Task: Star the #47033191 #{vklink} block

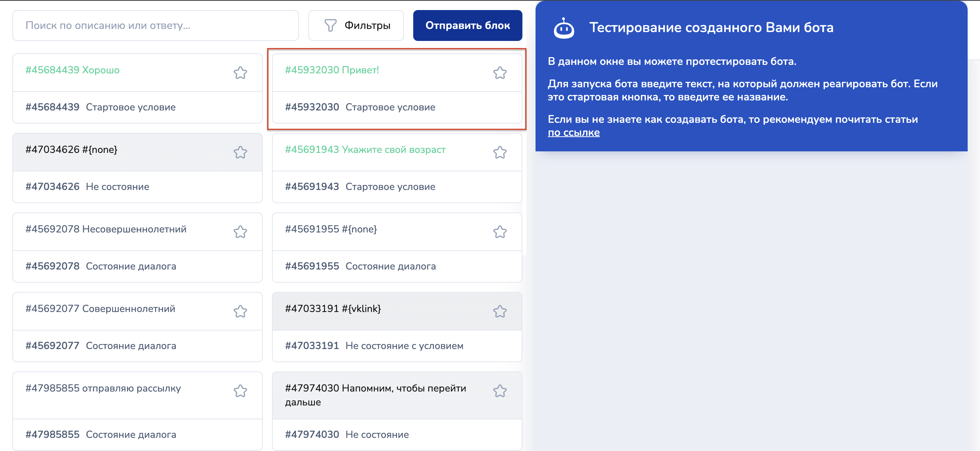Action: pyautogui.click(x=500, y=311)
